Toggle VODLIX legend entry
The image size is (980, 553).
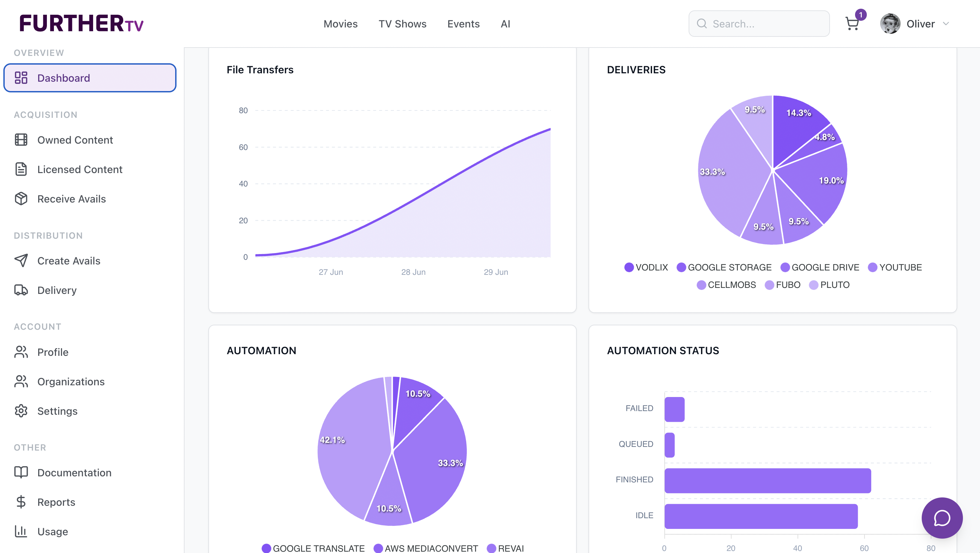click(646, 267)
